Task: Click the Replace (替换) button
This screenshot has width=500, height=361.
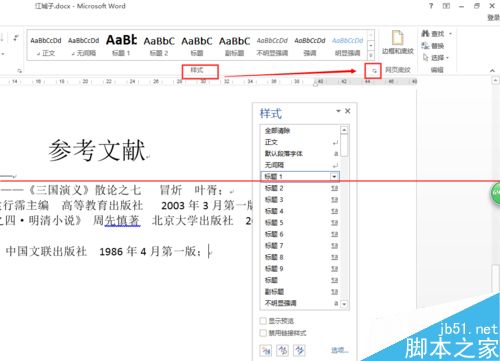Action: coord(433,46)
